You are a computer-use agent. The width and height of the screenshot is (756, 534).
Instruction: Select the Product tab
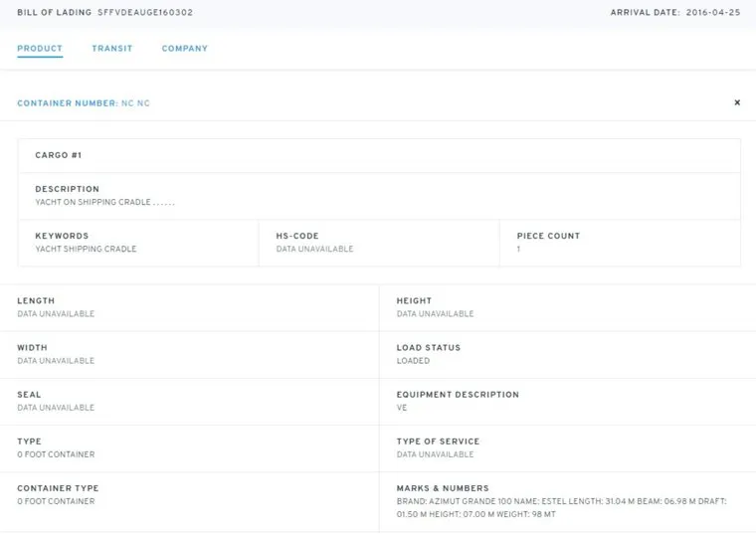[40, 49]
